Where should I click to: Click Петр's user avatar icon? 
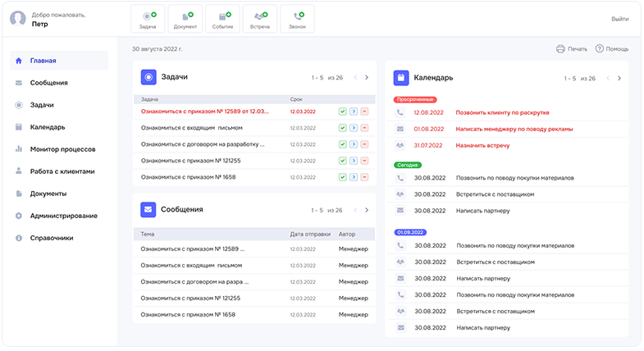(18, 20)
